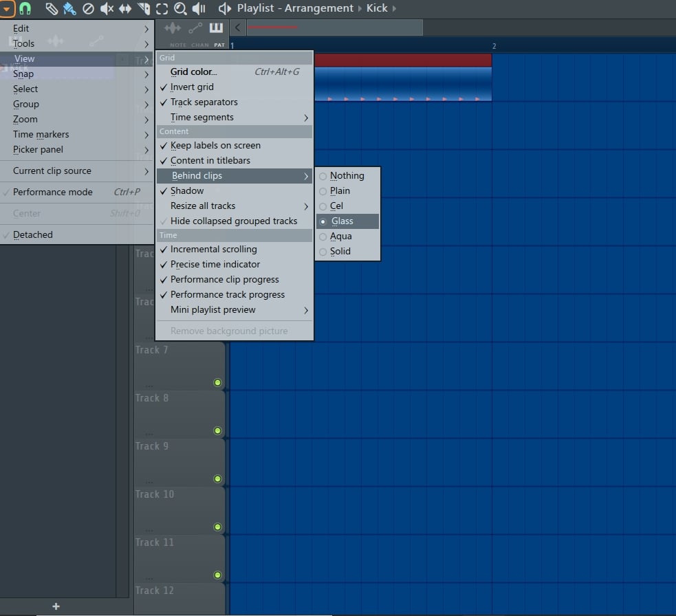Screen dimensions: 676x616
Task: Click the pattern piano icon above PAT
Action: [x=216, y=27]
